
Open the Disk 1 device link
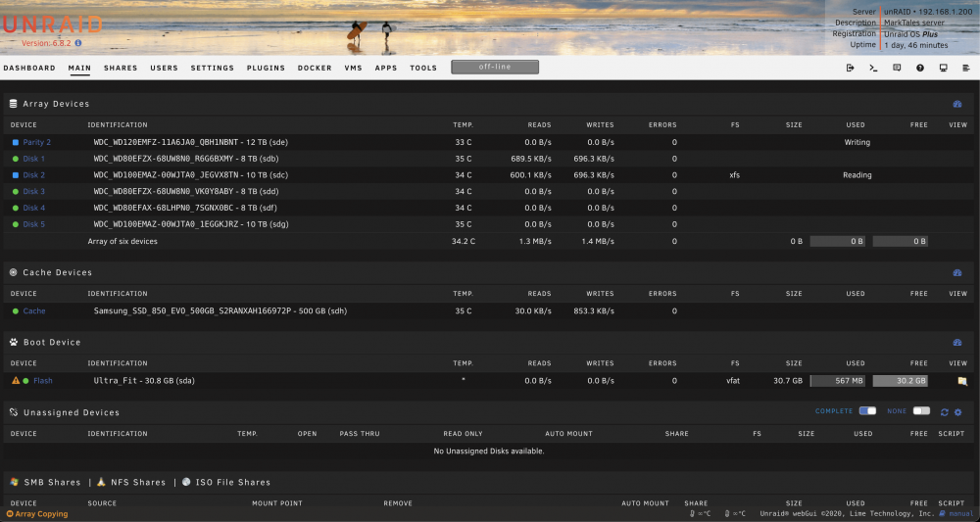pos(33,159)
